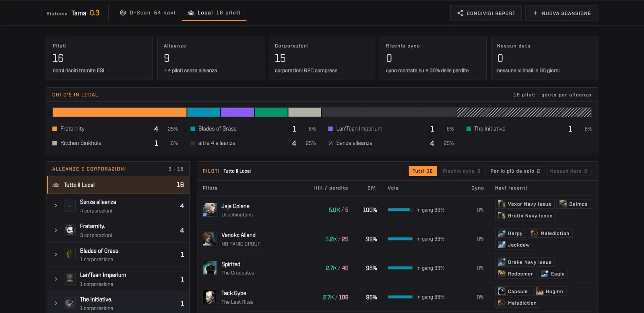The height and width of the screenshot is (313, 644).
Task: Click the Harpy ship icon
Action: [x=502, y=233]
